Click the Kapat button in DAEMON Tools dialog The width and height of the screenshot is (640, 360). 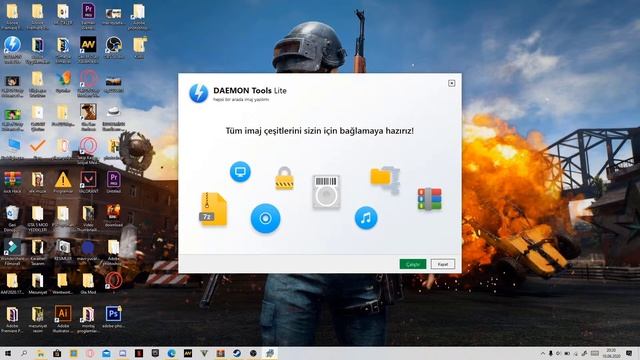[443, 264]
